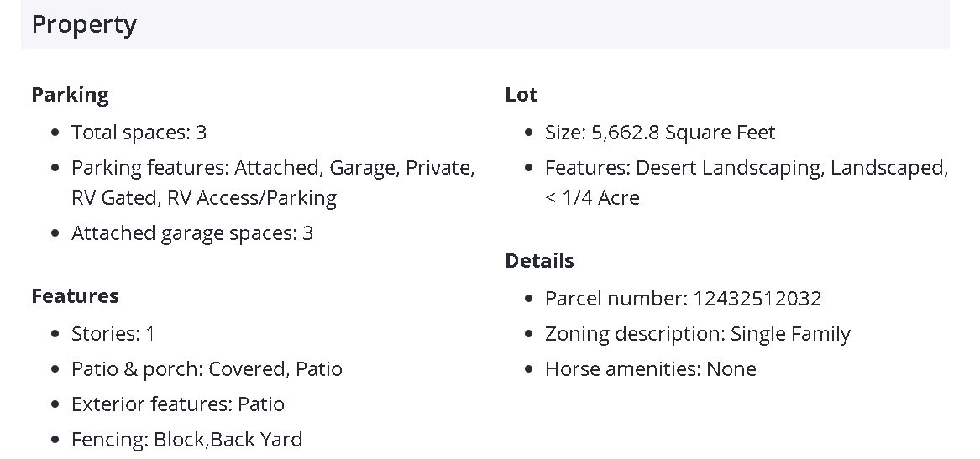This screenshot has width=980, height=459.
Task: Click parcel number value 12432512032
Action: 757,299
